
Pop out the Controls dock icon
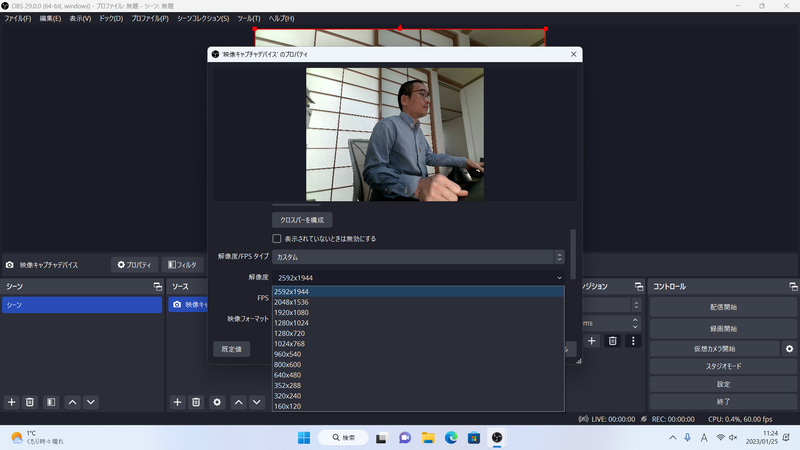(x=793, y=287)
